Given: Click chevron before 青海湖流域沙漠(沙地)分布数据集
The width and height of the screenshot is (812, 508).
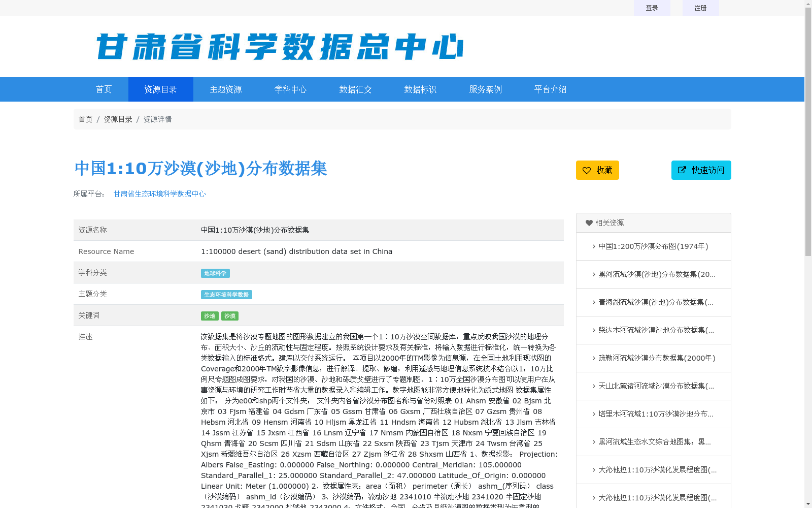Looking at the screenshot, I should coord(594,302).
